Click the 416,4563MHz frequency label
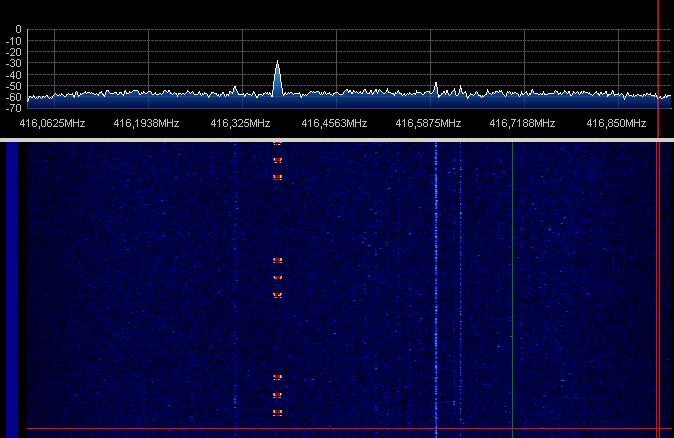 point(334,123)
